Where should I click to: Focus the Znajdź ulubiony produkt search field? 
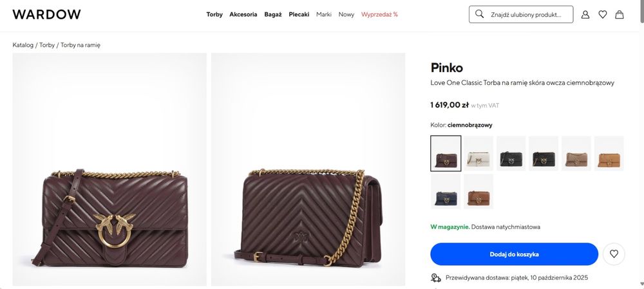(529, 14)
